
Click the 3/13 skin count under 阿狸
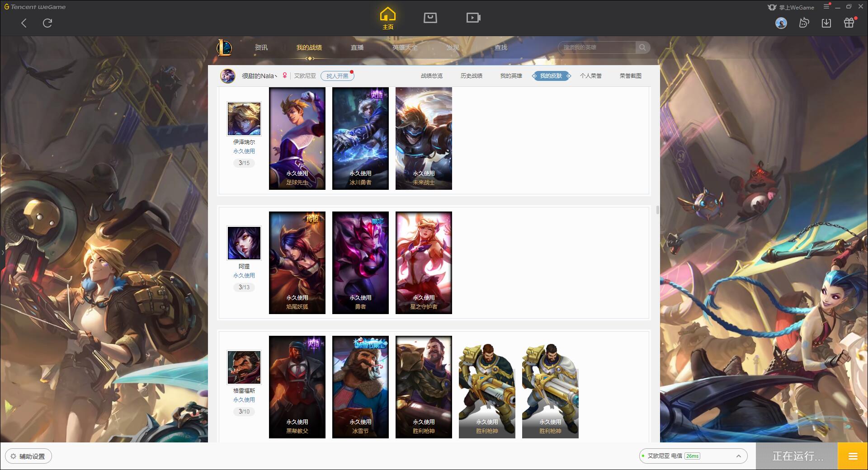click(x=244, y=287)
